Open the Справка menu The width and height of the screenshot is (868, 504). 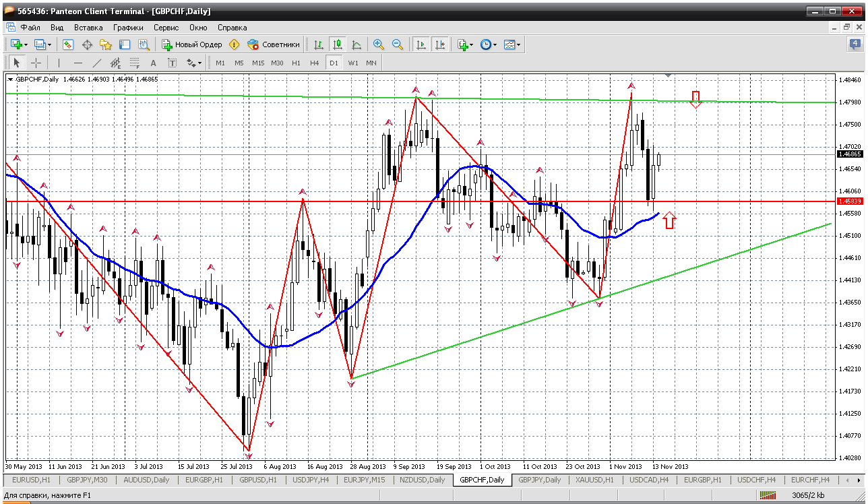pyautogui.click(x=232, y=28)
